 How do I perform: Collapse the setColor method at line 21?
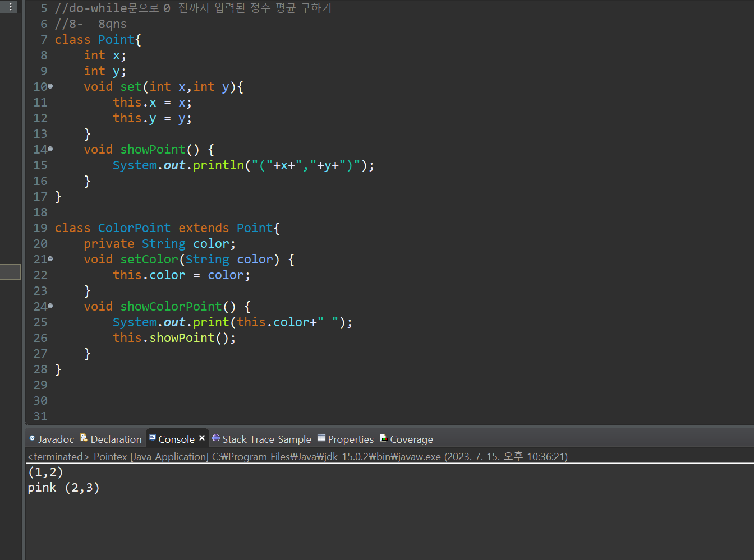50,259
